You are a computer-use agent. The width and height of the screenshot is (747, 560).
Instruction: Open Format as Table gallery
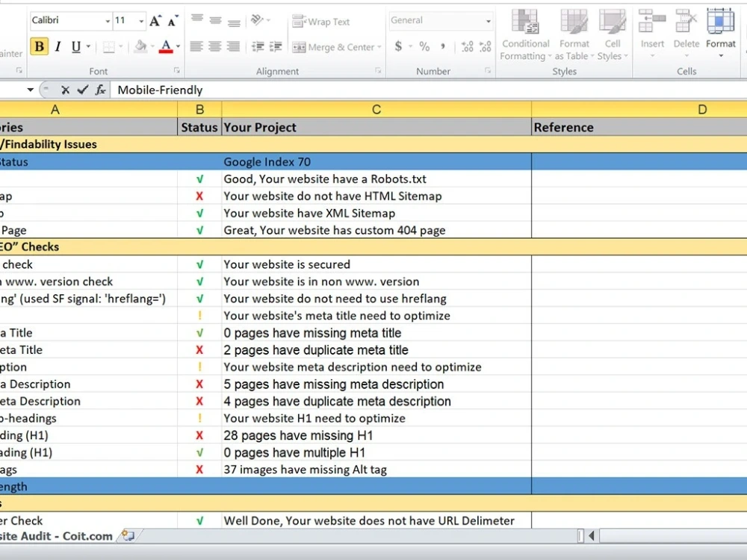(574, 35)
